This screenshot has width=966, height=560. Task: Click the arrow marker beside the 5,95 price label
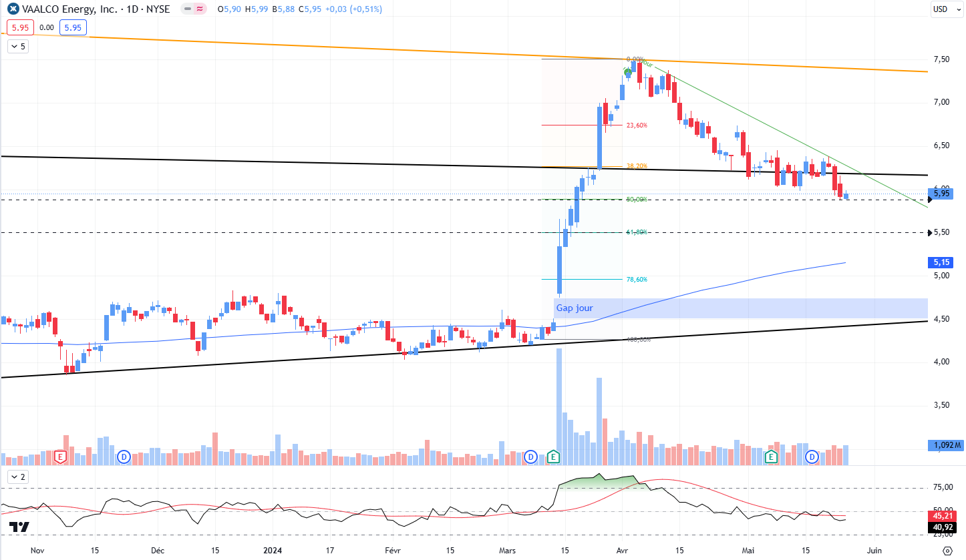[931, 200]
